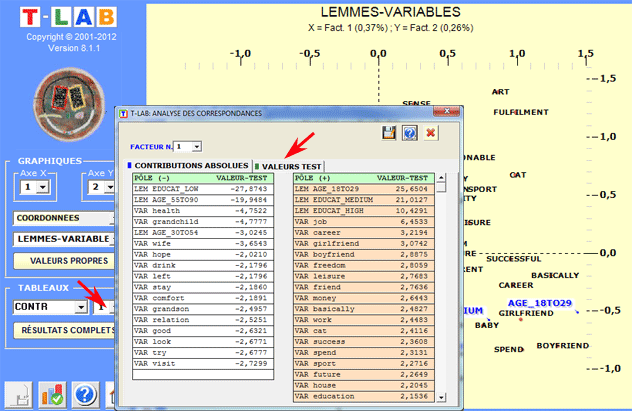Select the LEM AGE_18TO29 row
Screen dimensions: 632x411
[x=364, y=189]
